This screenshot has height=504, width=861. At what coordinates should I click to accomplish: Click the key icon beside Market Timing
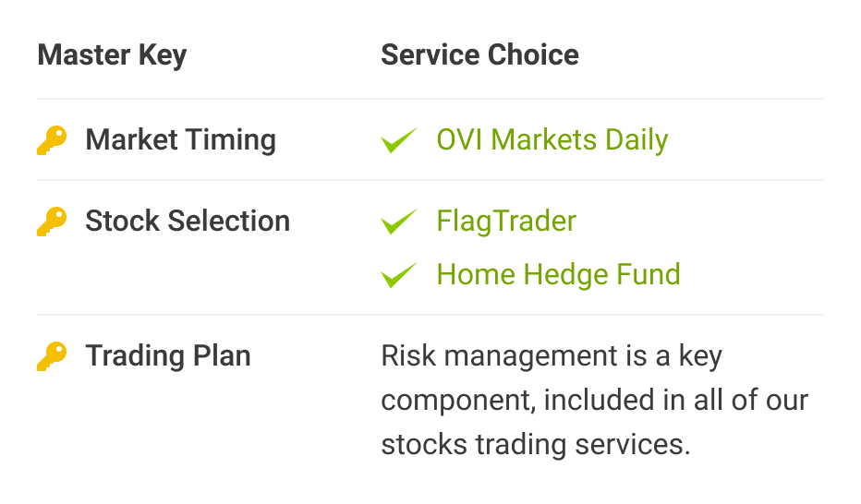coord(52,140)
